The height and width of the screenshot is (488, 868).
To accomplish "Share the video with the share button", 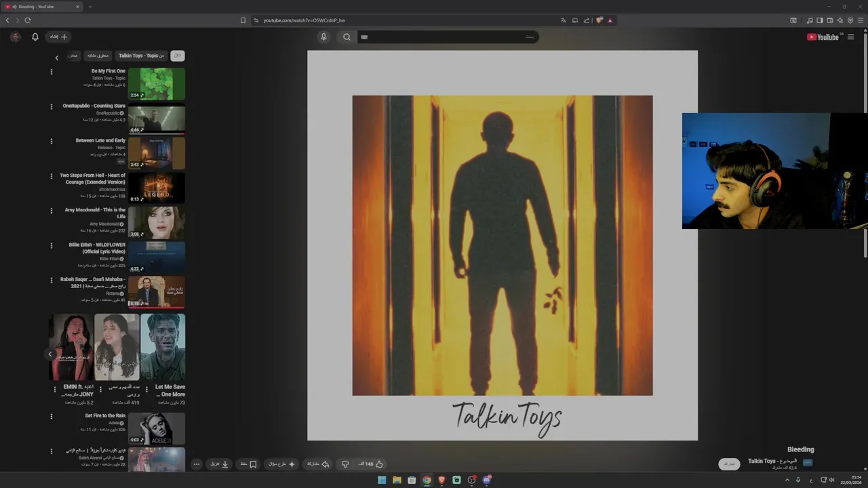I will click(x=318, y=464).
